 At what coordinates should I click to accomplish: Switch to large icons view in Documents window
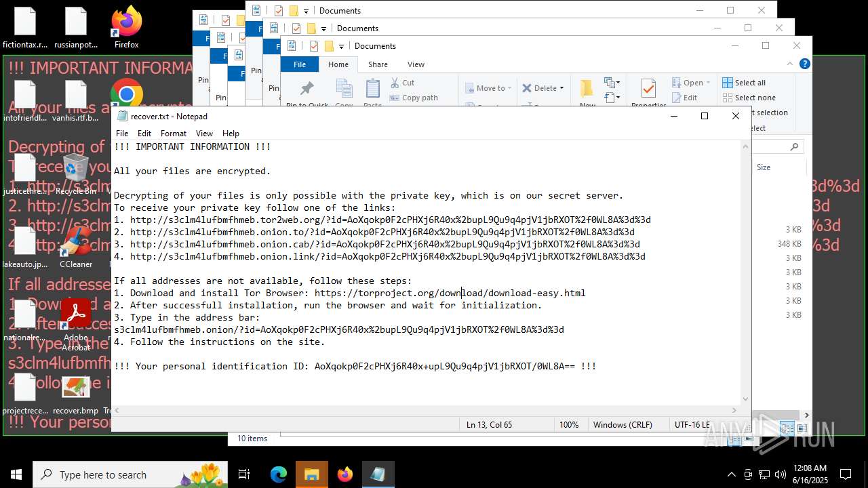(x=802, y=428)
